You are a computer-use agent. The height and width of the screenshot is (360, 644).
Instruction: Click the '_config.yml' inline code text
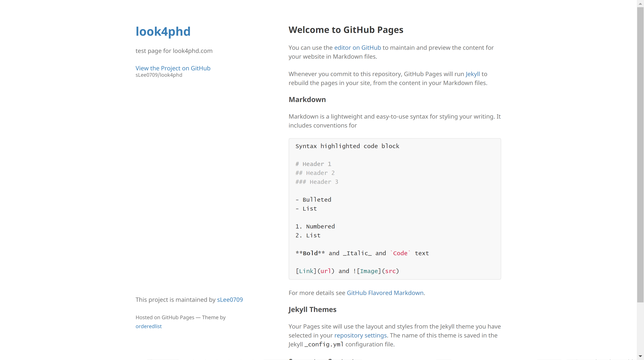[324, 344]
